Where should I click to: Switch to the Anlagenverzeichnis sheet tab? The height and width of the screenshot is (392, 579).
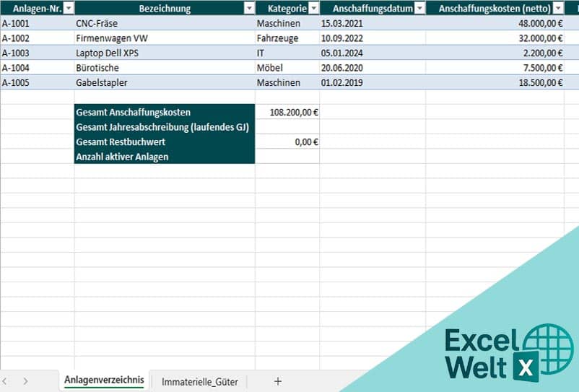click(104, 380)
